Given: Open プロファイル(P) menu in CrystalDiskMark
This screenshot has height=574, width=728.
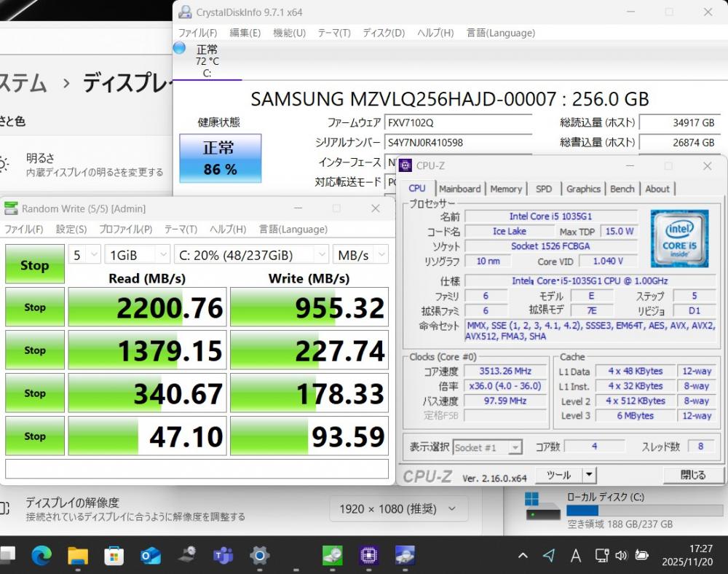Looking at the screenshot, I should tap(125, 229).
